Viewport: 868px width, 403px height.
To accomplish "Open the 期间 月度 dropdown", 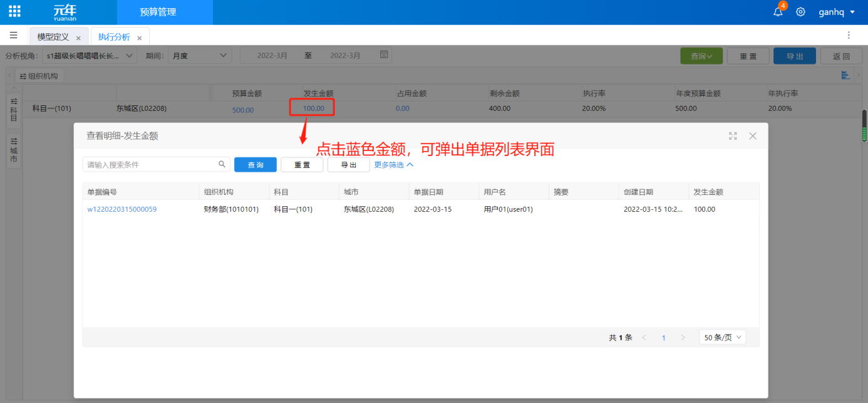I will pos(199,55).
